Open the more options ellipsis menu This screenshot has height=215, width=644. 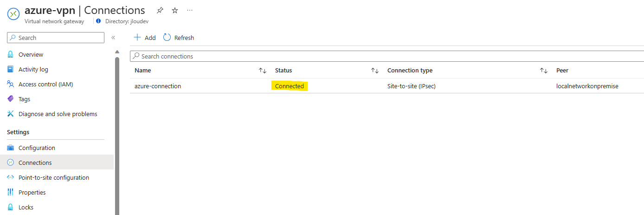pyautogui.click(x=190, y=10)
